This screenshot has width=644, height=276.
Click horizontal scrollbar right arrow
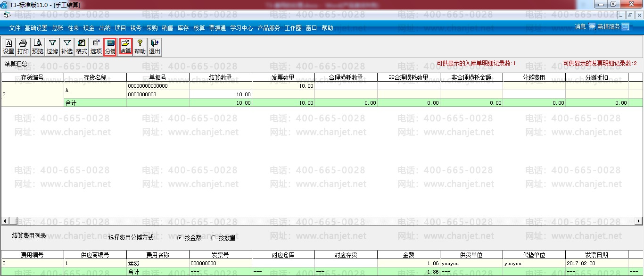pyautogui.click(x=639, y=221)
